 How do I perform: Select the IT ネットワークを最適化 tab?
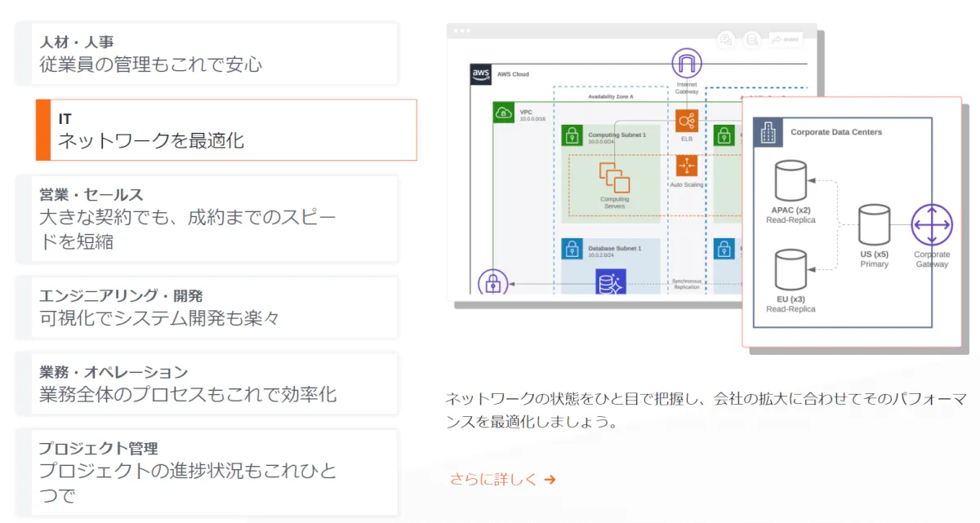[x=226, y=130]
